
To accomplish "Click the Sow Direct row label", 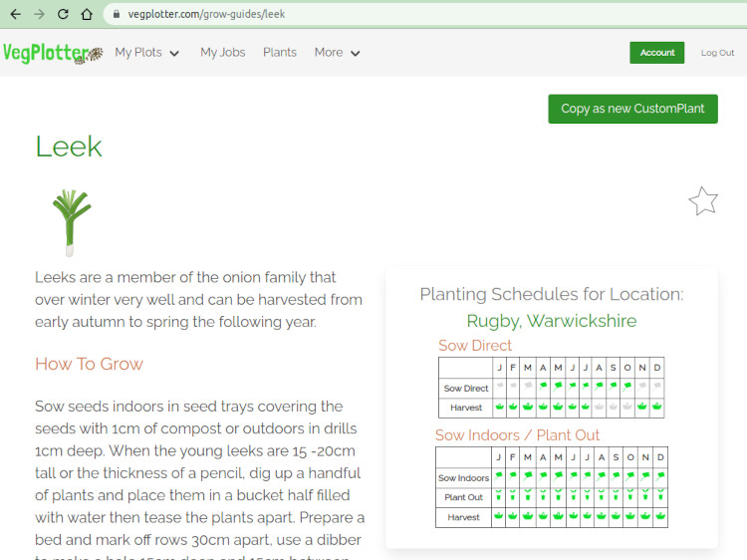I will click(x=466, y=389).
